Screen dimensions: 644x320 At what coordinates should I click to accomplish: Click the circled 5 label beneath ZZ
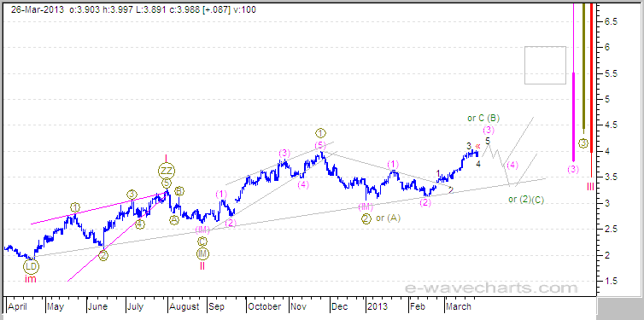pyautogui.click(x=166, y=183)
